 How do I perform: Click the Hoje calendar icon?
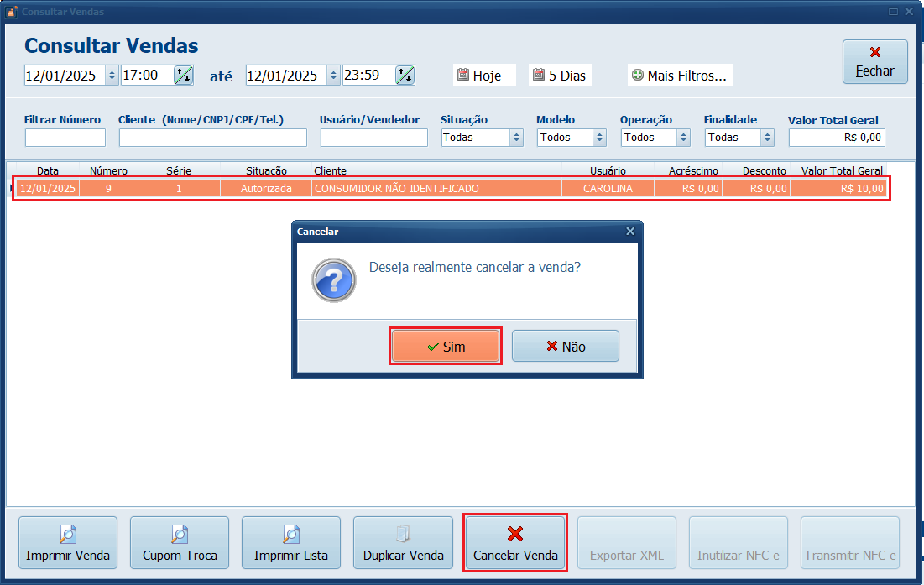click(464, 75)
